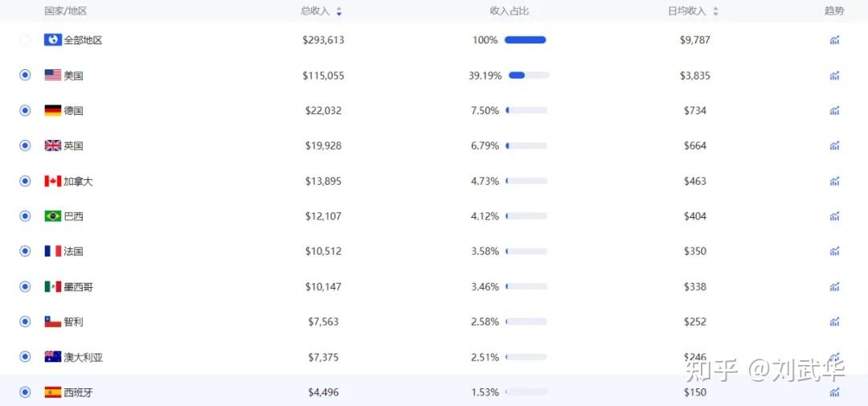This screenshot has height=406, width=868.
Task: Deselect the 西班牙 radio button
Action: click(x=25, y=392)
